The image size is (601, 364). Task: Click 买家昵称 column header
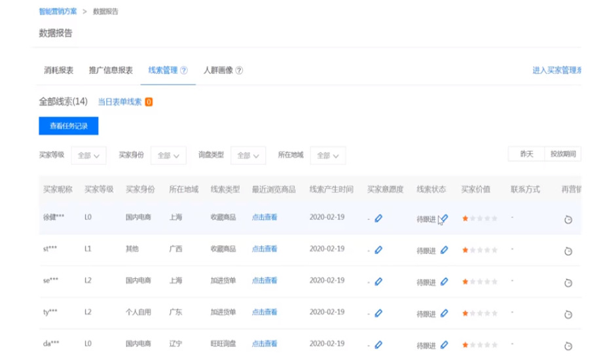point(58,189)
